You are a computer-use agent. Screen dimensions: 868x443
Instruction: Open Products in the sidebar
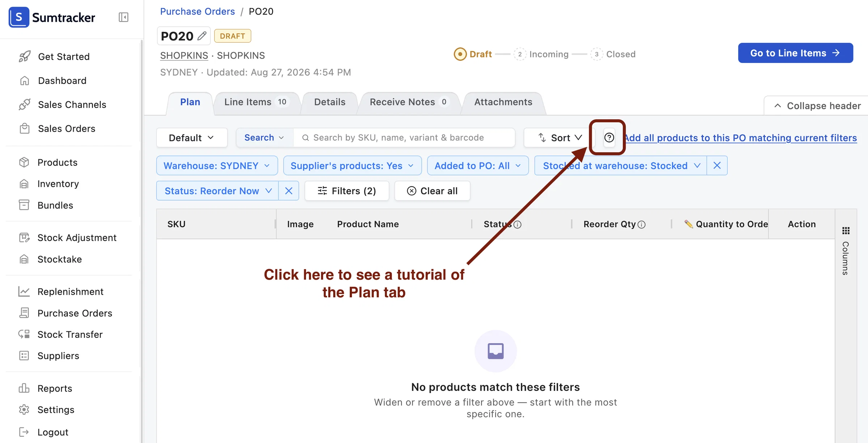pyautogui.click(x=58, y=162)
